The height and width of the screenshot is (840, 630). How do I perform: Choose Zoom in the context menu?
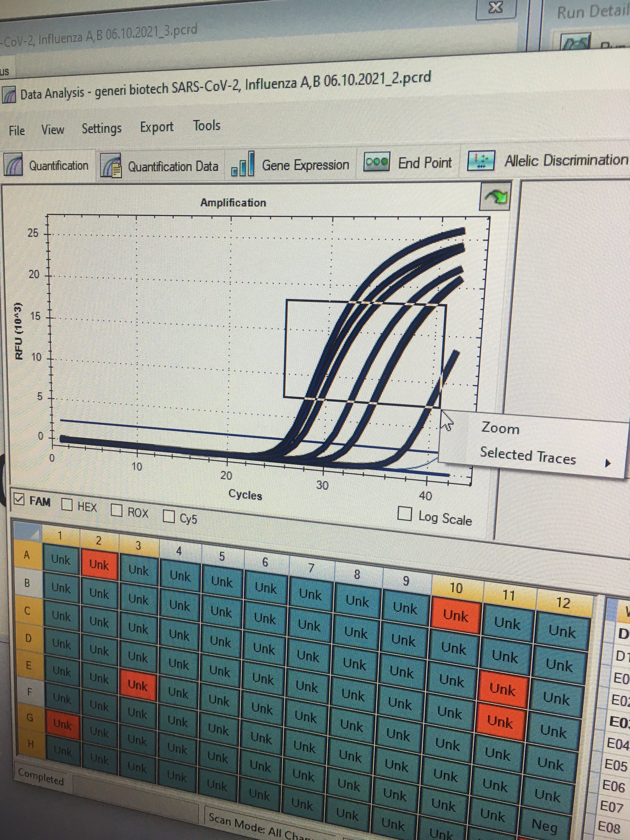pos(500,428)
